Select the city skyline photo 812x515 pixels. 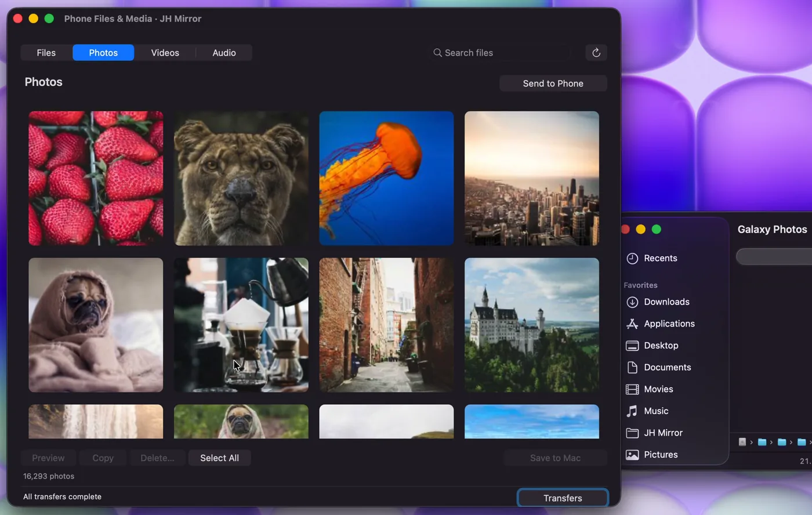[532, 179]
